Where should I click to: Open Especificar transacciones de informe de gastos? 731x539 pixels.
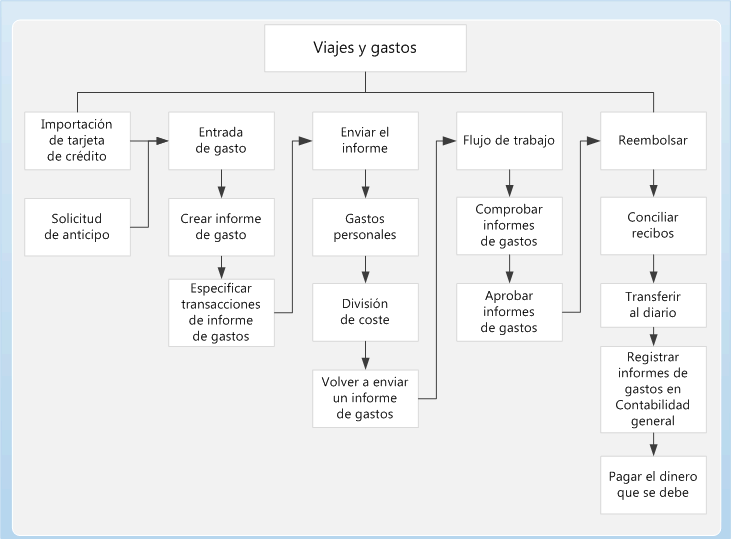coord(221,312)
